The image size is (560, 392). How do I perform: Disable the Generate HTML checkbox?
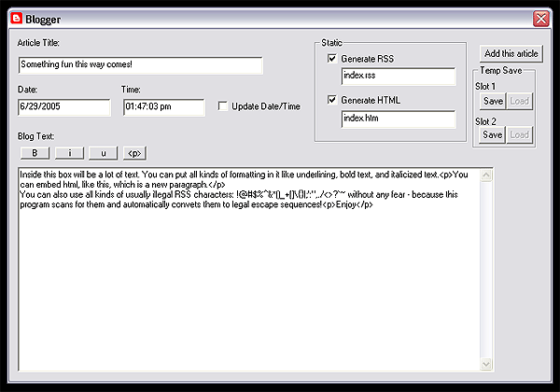point(332,101)
